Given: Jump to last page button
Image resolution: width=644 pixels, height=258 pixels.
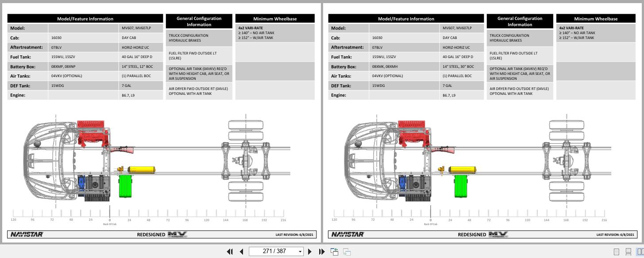Looking at the screenshot, I should tap(322, 251).
